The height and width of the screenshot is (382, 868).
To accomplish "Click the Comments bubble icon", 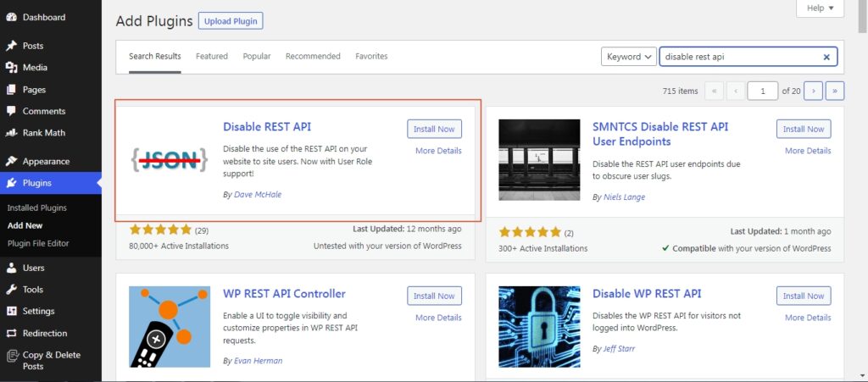I will pyautogui.click(x=11, y=111).
